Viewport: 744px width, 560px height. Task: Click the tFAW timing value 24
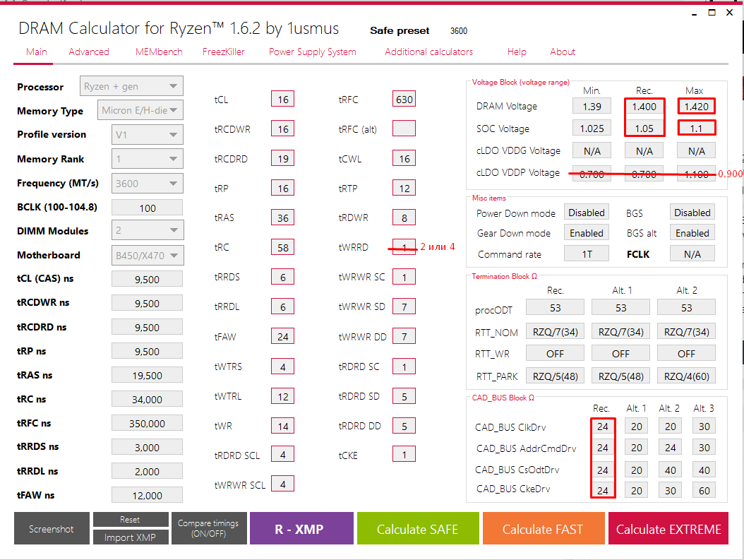tap(283, 336)
